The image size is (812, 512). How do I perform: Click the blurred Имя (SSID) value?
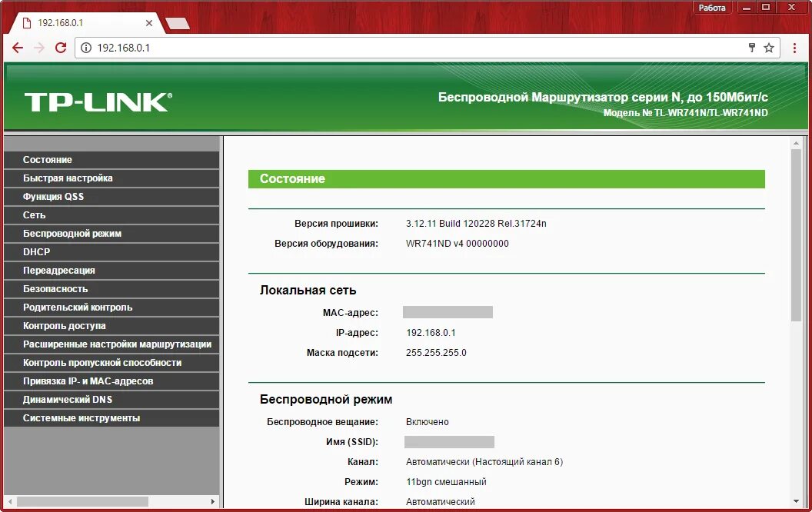pos(450,441)
